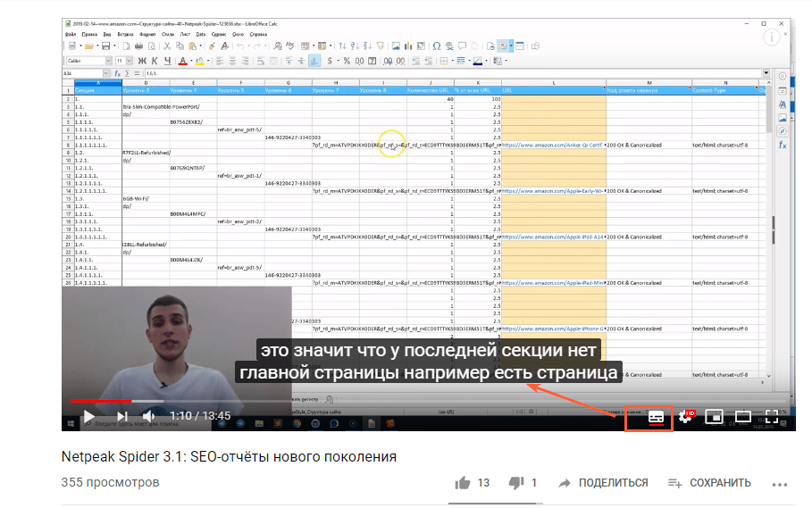Toggle Wrap Text button in Calc

click(x=261, y=61)
